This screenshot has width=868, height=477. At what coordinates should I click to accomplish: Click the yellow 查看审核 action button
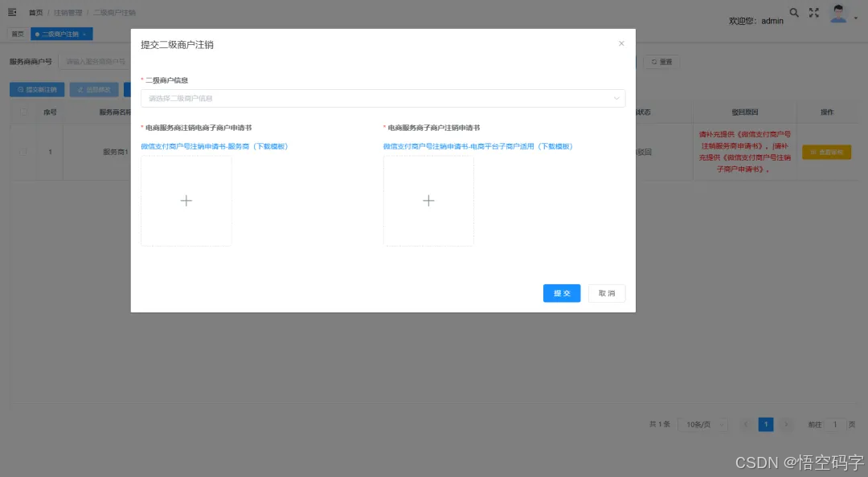click(826, 152)
